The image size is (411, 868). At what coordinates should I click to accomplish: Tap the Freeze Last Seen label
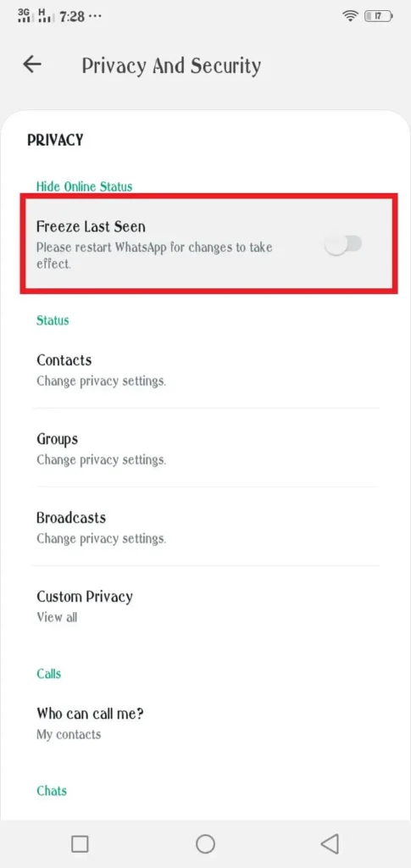click(x=91, y=225)
